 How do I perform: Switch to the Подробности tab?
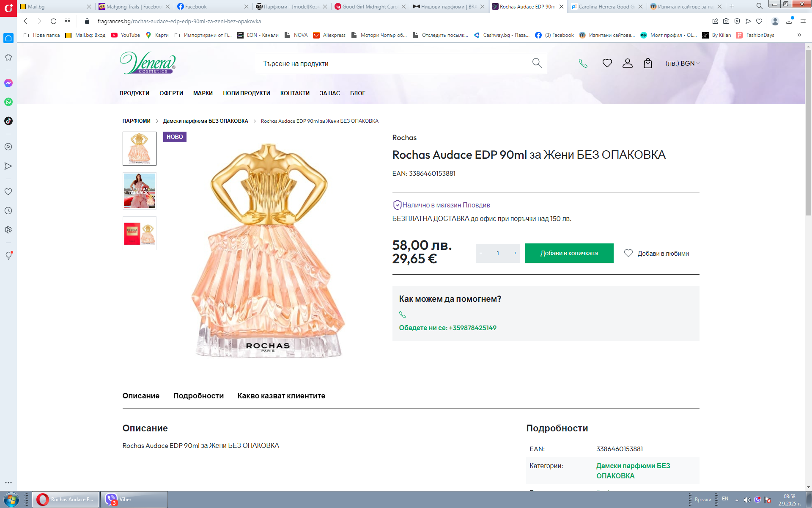pos(198,396)
